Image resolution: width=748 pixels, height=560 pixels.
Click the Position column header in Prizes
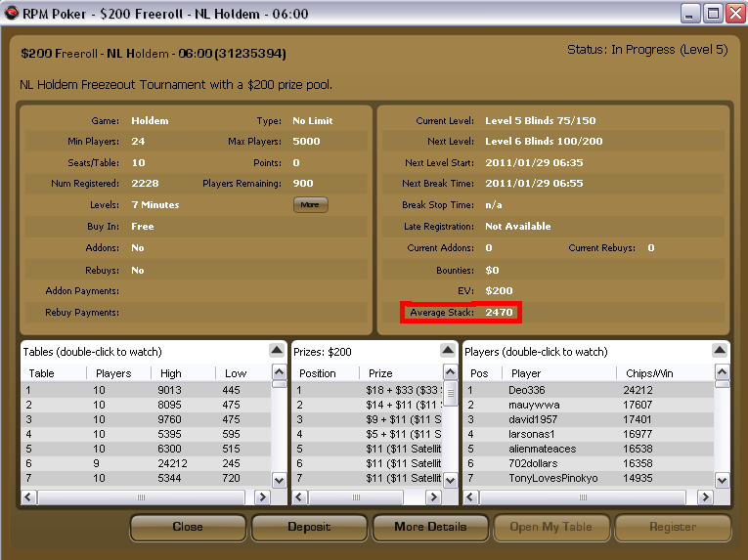[326, 373]
